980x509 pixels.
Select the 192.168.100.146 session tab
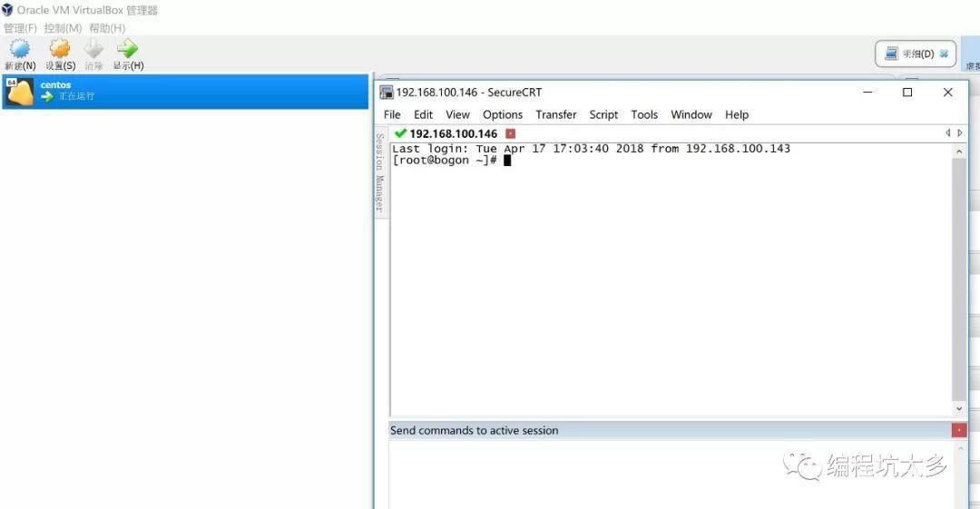(x=453, y=133)
